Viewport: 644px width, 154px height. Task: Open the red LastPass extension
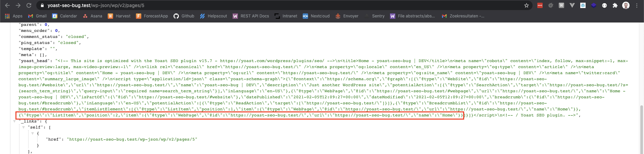pos(540,5)
